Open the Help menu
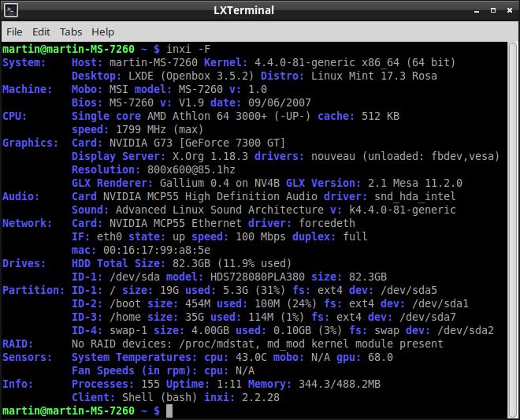 click(x=102, y=32)
